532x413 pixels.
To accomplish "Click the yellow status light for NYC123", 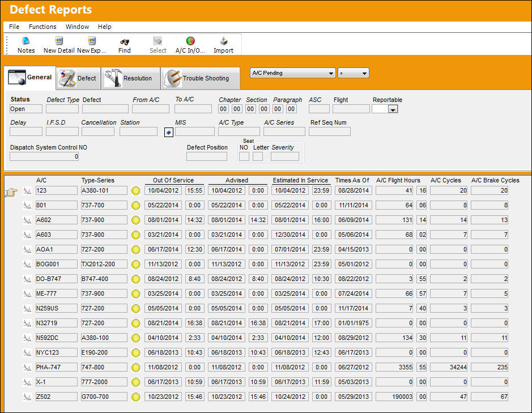I will [136, 353].
